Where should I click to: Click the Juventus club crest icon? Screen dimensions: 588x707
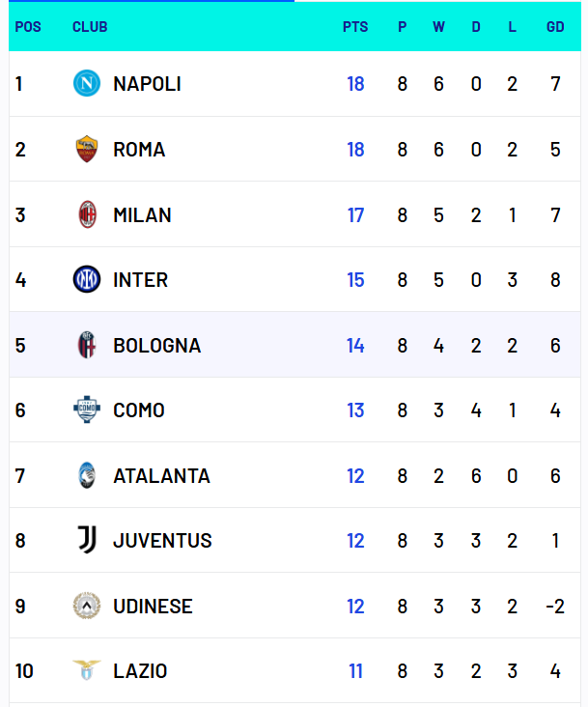[x=87, y=541]
